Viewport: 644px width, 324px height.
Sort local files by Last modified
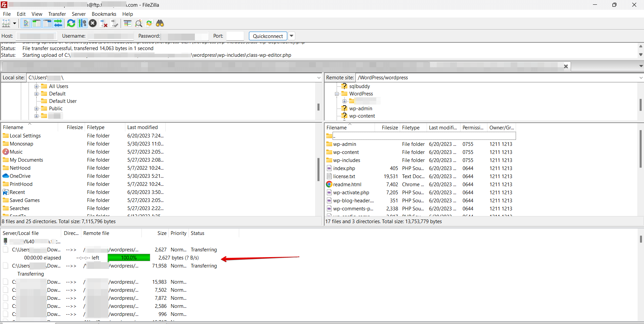click(x=145, y=127)
